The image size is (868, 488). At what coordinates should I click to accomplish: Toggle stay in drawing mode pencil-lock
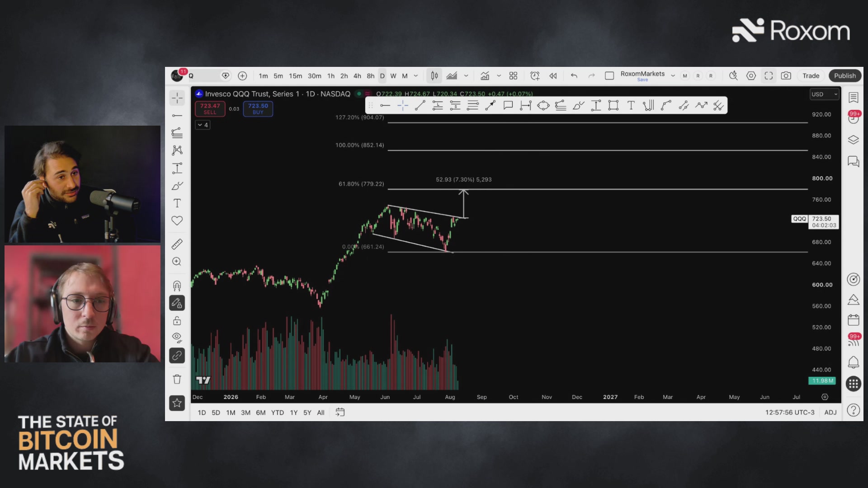(177, 303)
